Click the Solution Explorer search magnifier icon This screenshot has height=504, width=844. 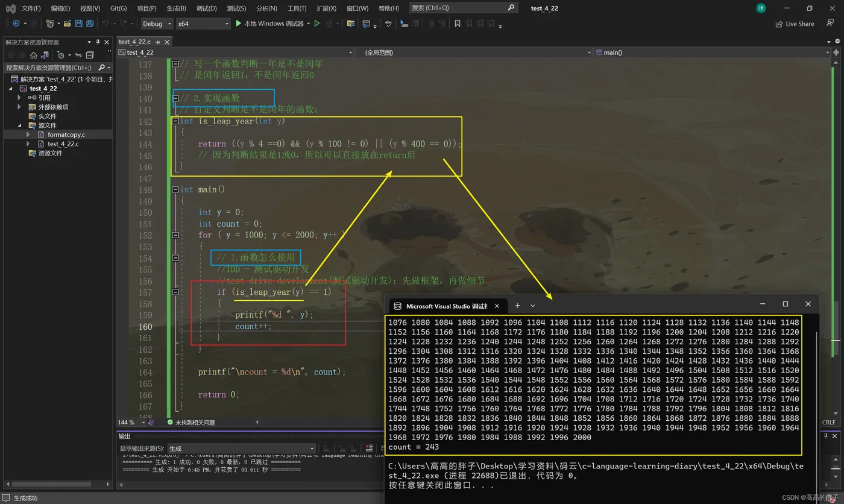coord(101,68)
